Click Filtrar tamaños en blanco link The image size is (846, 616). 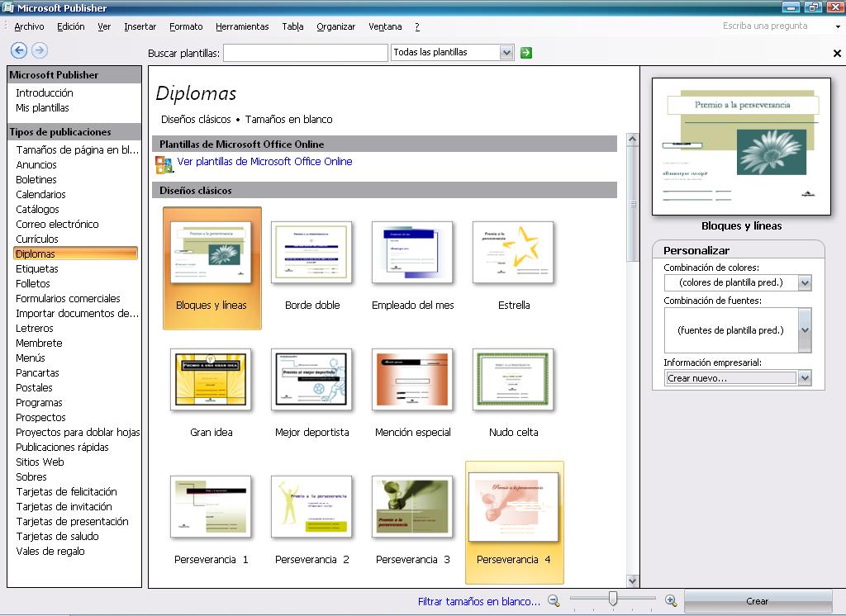[479, 601]
